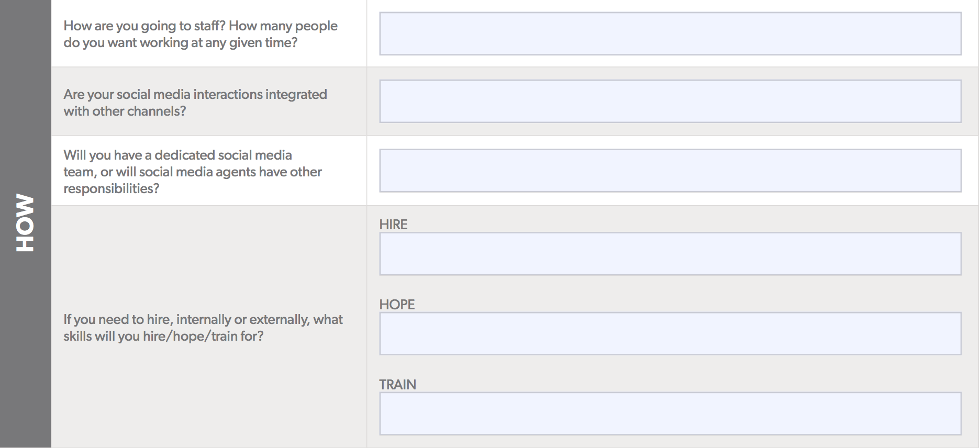
Task: Click the HOW section sidebar label
Action: tap(25, 222)
